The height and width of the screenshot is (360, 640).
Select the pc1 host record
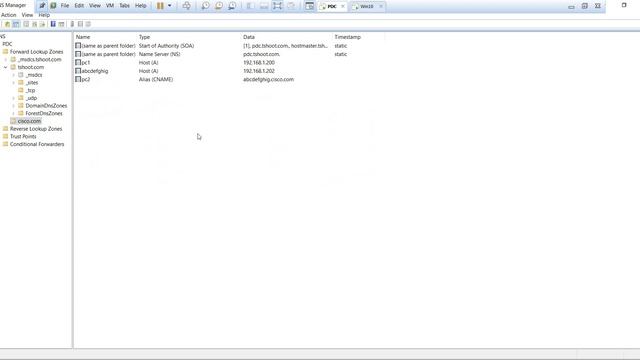click(x=85, y=63)
